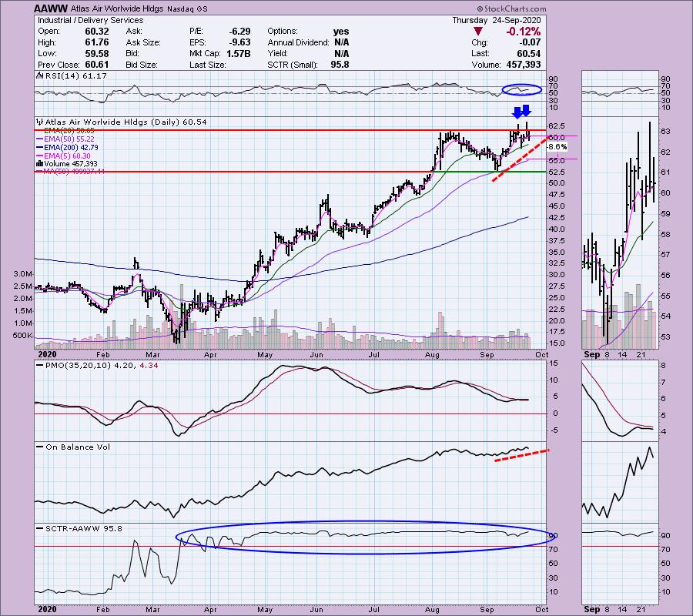Click the 'Last Size:' label
This screenshot has height=616, width=693.
tap(208, 65)
